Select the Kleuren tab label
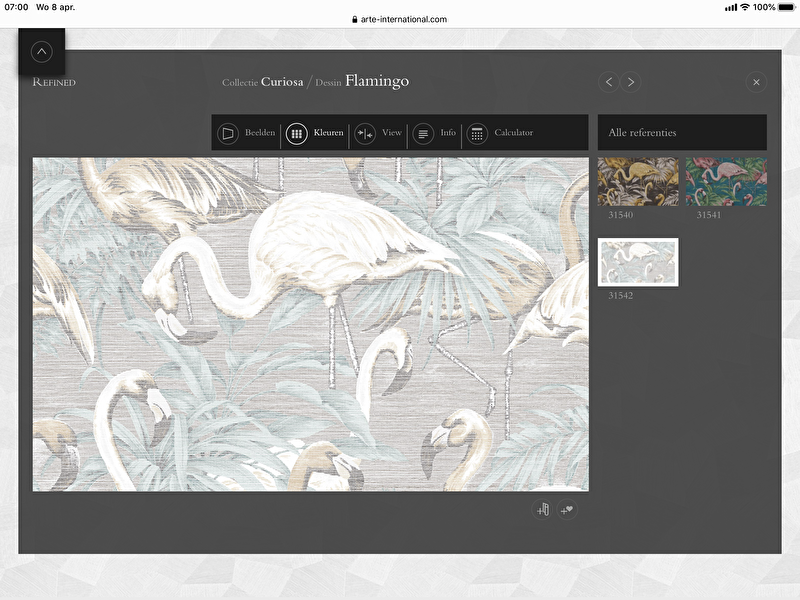The image size is (800, 600). click(x=329, y=133)
